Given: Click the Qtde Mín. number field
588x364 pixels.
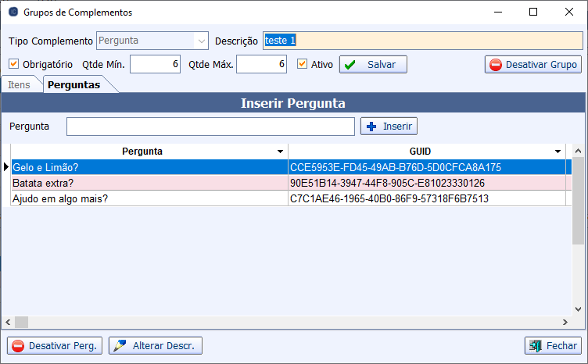Looking at the screenshot, I should pos(155,64).
